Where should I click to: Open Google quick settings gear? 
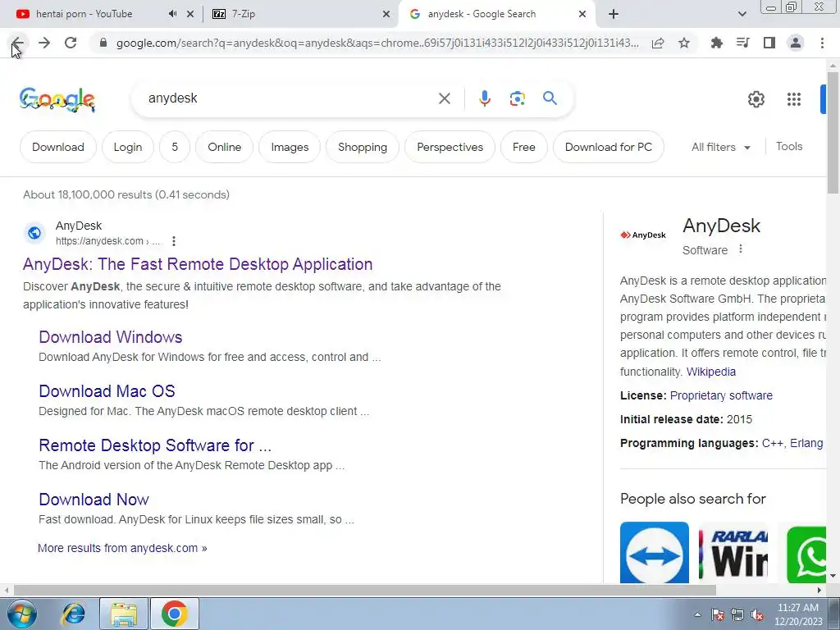[x=756, y=99]
